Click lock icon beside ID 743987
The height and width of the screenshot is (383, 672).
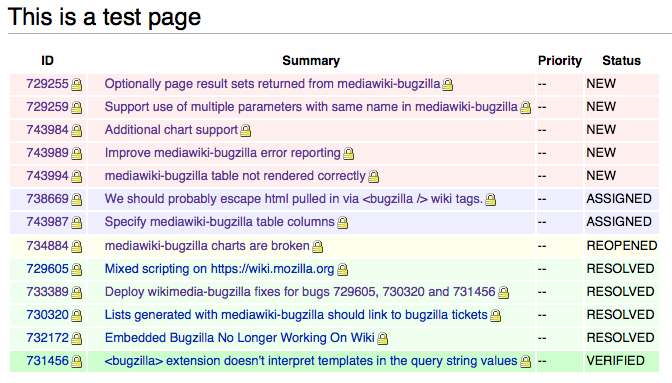77,223
